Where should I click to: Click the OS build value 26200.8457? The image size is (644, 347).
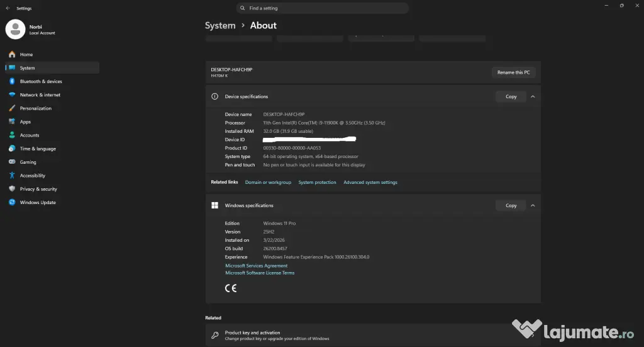[x=275, y=249]
